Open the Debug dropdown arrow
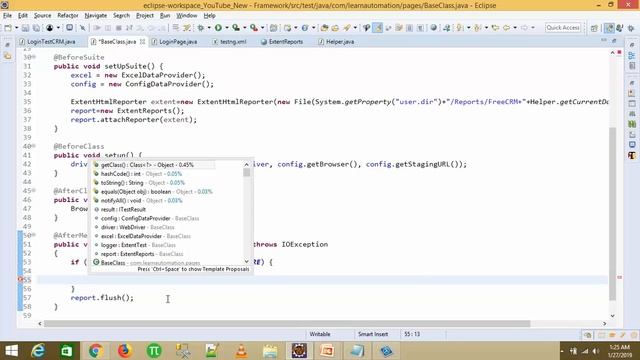The height and width of the screenshot is (360, 640). [x=209, y=28]
